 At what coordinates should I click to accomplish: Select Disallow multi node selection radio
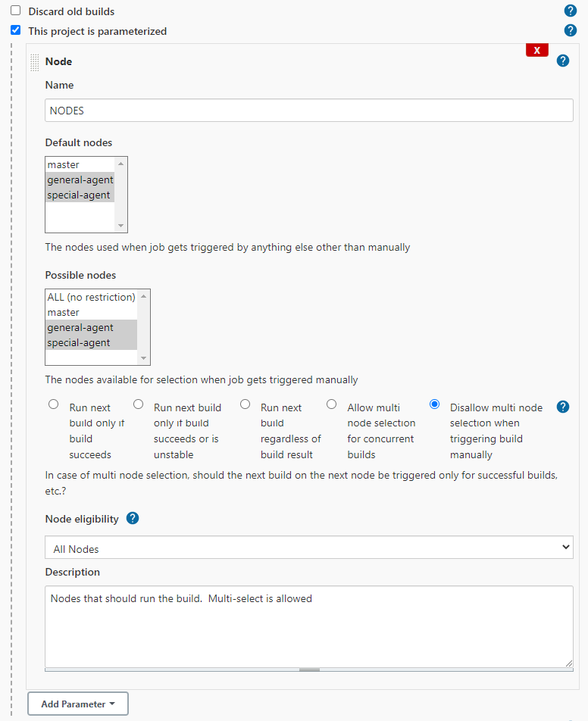pyautogui.click(x=434, y=404)
